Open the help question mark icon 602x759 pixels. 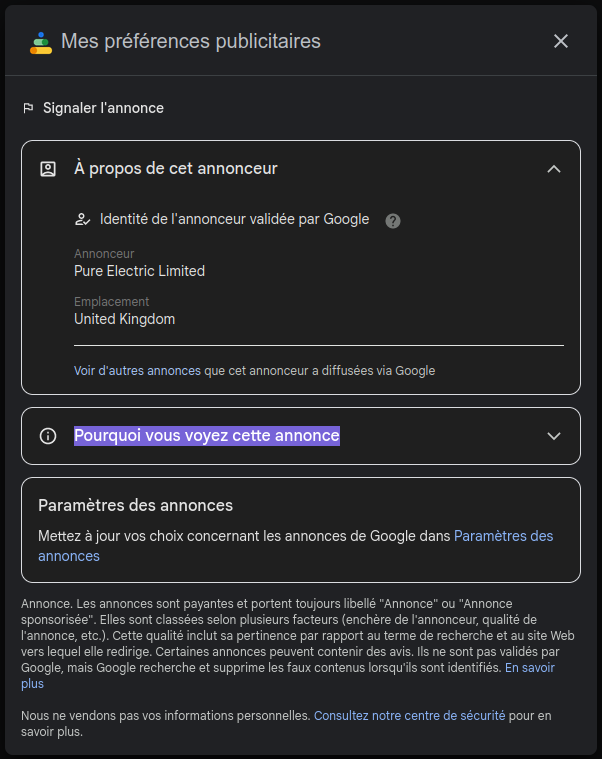point(392,221)
